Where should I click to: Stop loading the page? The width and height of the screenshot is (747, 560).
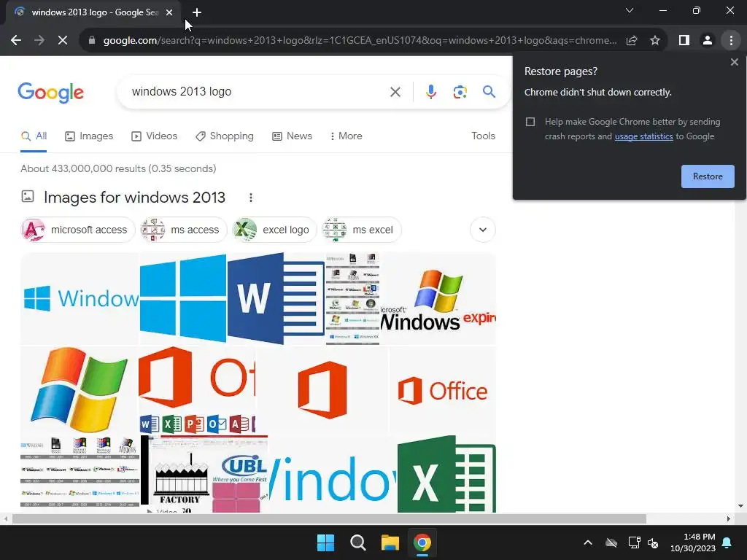pos(63,41)
